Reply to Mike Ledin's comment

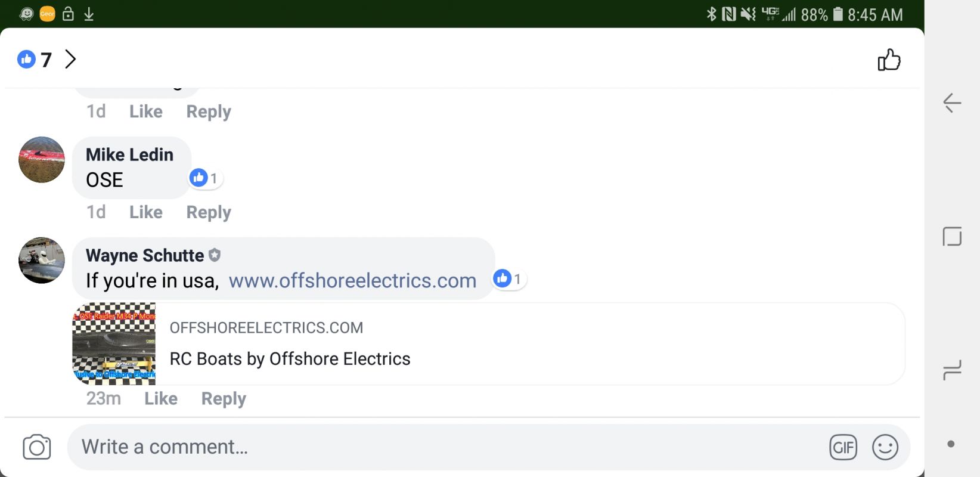click(x=209, y=212)
